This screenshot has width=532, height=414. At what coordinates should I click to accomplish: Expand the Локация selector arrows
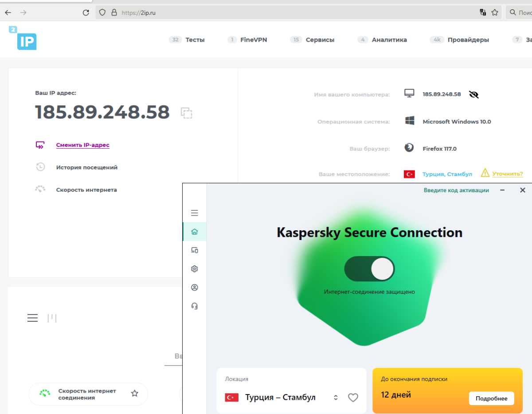336,398
